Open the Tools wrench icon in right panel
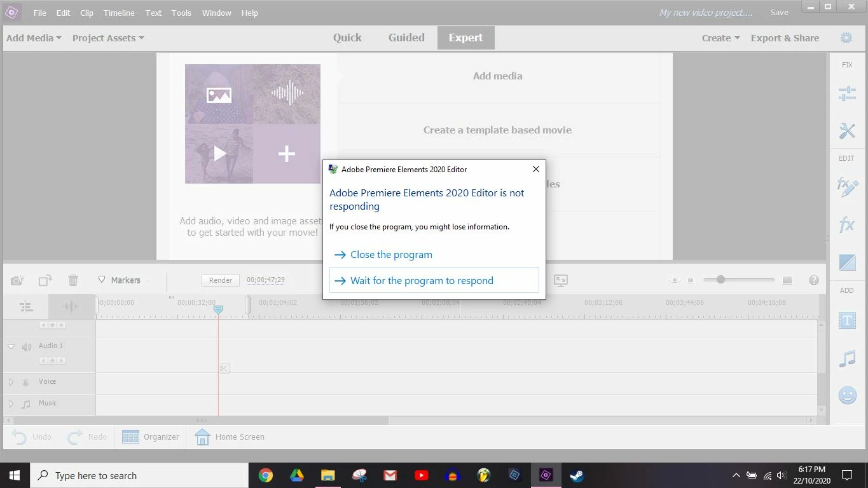Screen dimensions: 868x488 click(847, 131)
